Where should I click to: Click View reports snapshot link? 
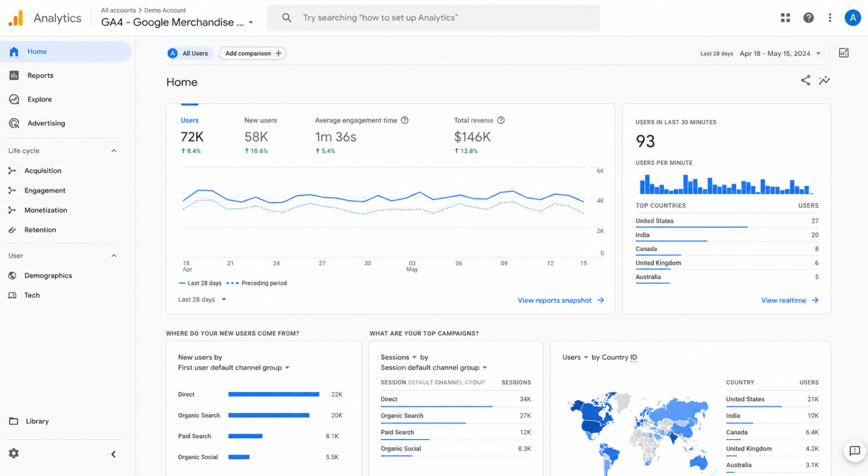[x=561, y=300]
